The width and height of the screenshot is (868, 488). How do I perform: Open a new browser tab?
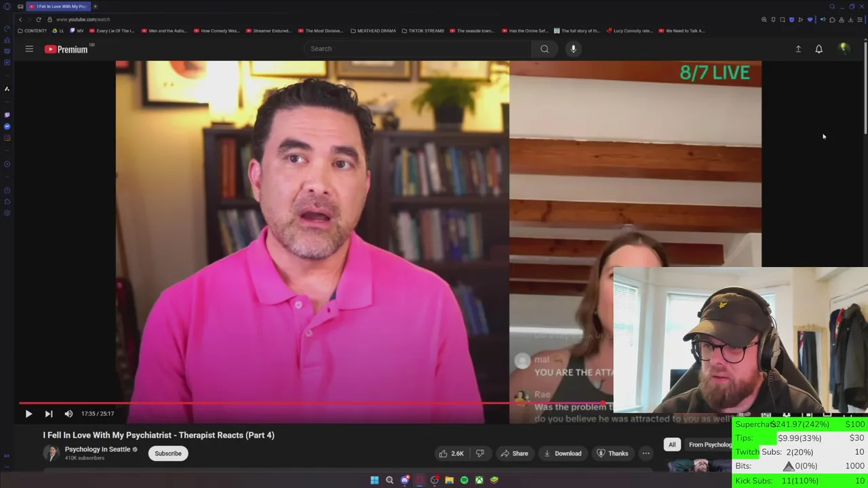95,6
